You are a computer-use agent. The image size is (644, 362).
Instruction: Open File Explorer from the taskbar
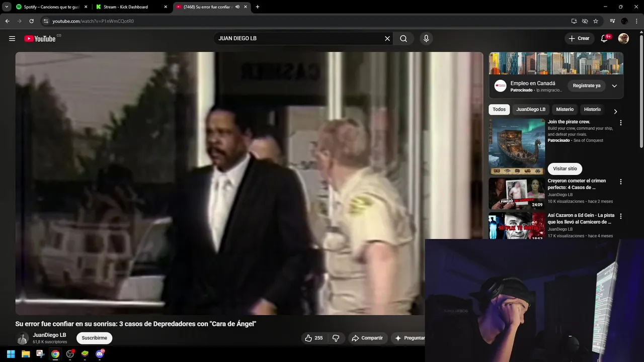pyautogui.click(x=26, y=354)
